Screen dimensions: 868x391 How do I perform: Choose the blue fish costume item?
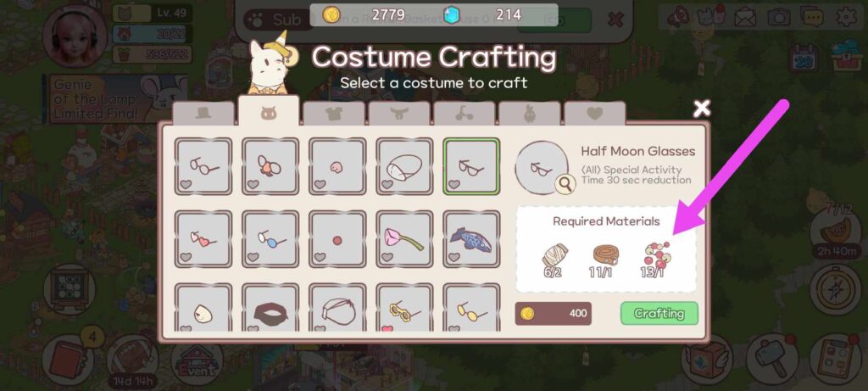(x=471, y=239)
